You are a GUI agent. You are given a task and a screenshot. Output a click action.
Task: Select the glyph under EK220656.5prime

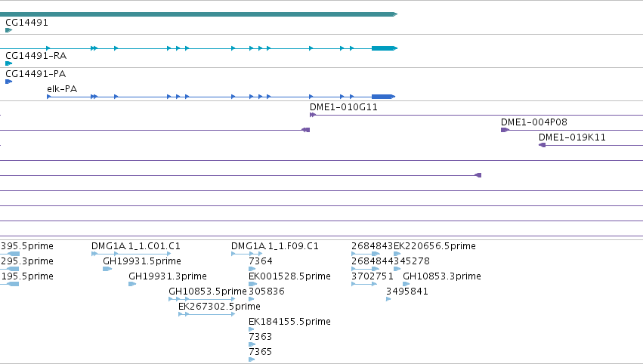pyautogui.click(x=397, y=254)
